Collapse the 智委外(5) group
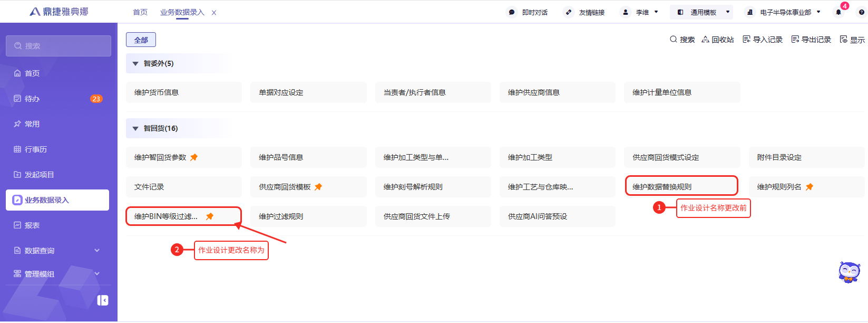 point(135,64)
